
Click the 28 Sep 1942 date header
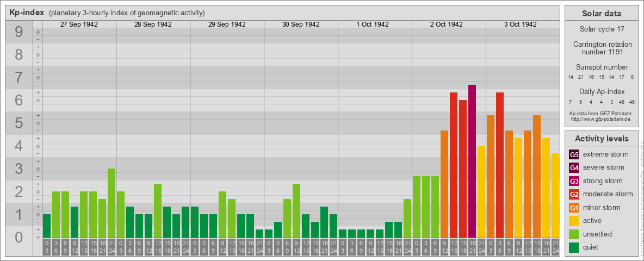point(153,24)
